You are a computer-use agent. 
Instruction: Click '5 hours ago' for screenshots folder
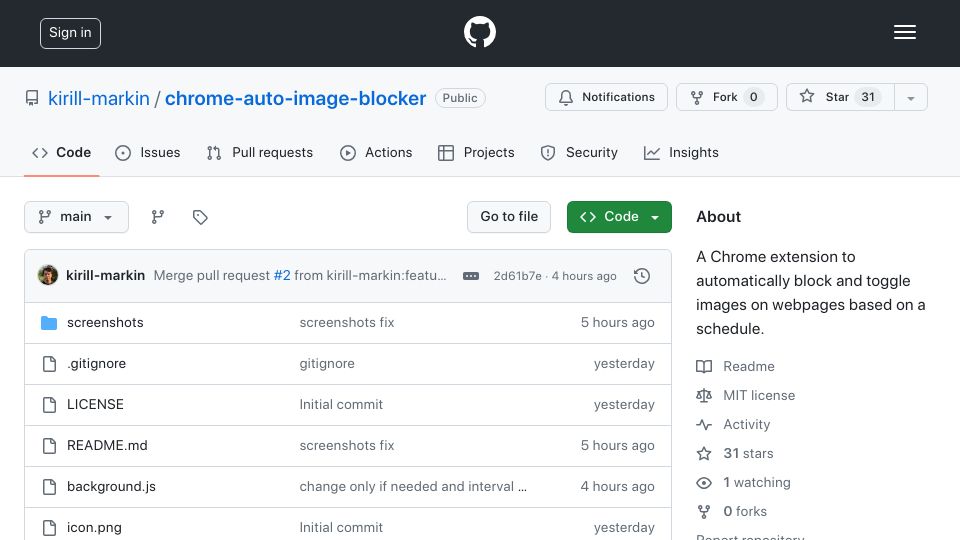617,323
